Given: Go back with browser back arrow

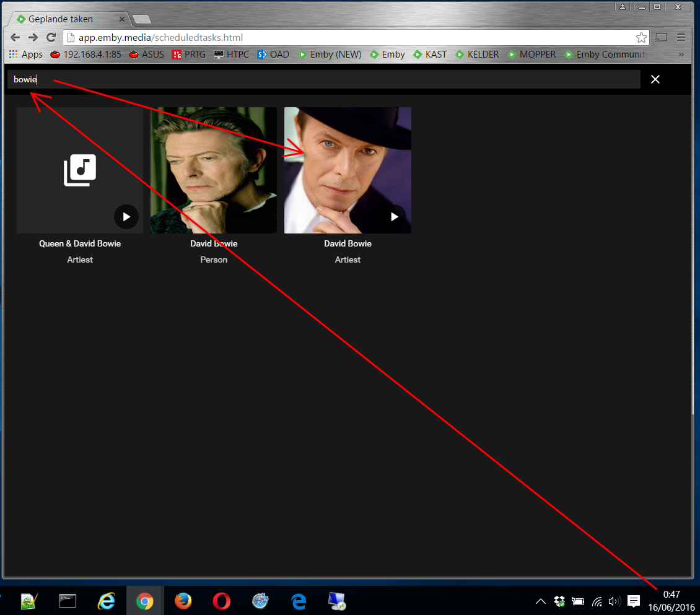Looking at the screenshot, I should click(x=15, y=38).
